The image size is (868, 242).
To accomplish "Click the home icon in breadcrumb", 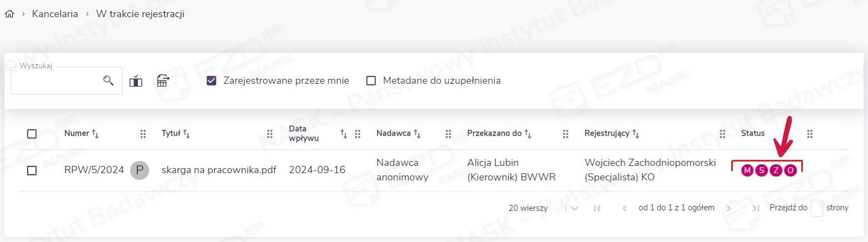I will (9, 14).
